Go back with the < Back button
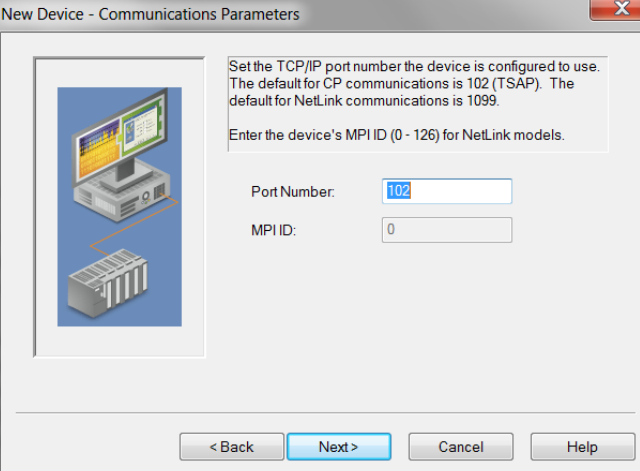The image size is (640, 471). (x=231, y=447)
